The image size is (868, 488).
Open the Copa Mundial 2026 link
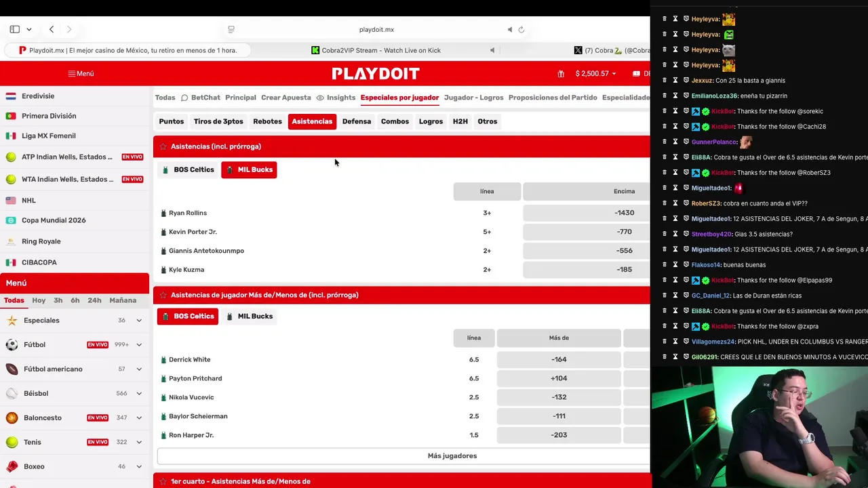tap(54, 220)
